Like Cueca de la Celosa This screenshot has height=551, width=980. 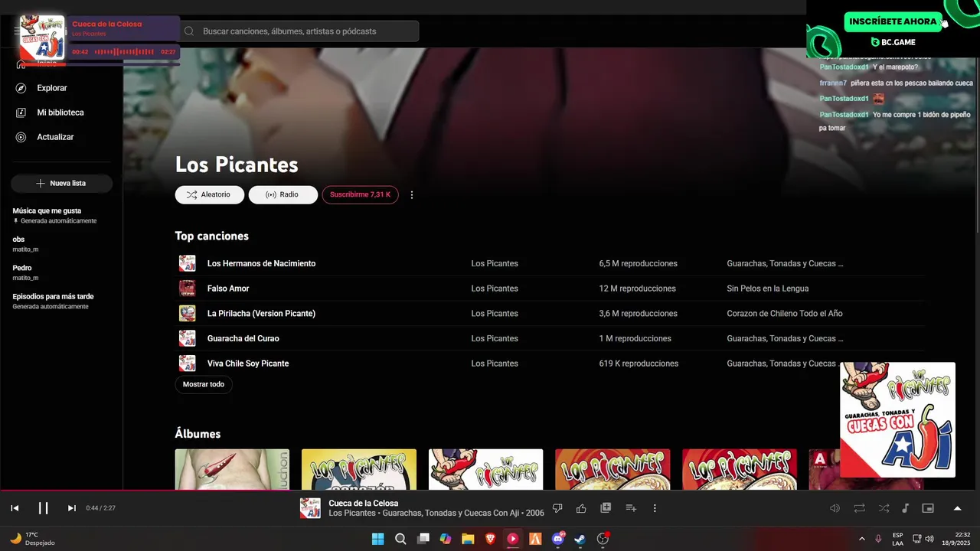click(x=581, y=508)
